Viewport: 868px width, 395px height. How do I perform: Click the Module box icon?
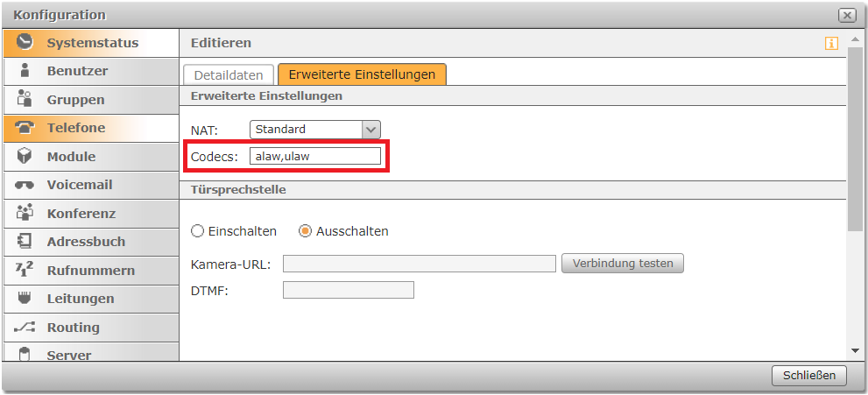25,156
